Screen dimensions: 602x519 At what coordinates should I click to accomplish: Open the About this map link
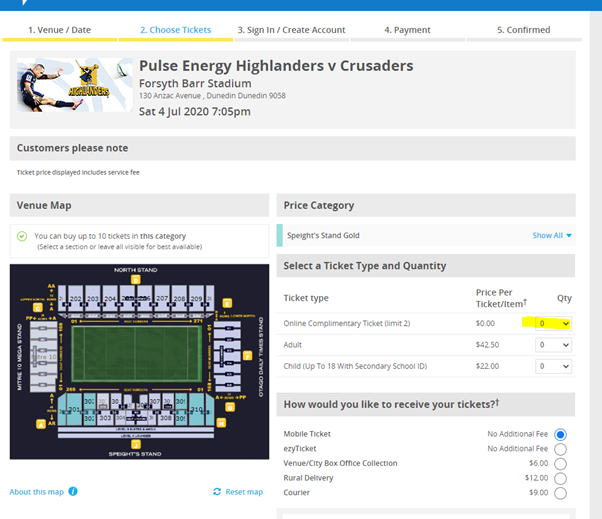tap(36, 492)
